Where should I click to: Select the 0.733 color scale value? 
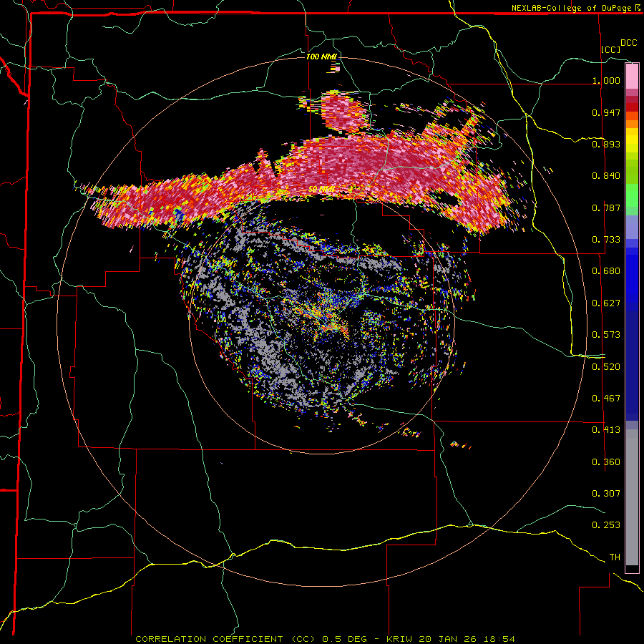click(606, 240)
